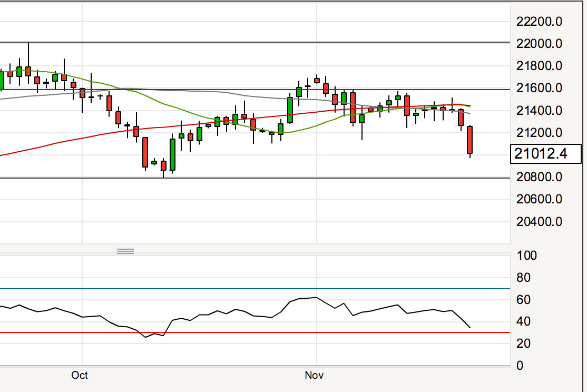Click the Oct label on time axis
The width and height of the screenshot is (587, 392).
79,376
